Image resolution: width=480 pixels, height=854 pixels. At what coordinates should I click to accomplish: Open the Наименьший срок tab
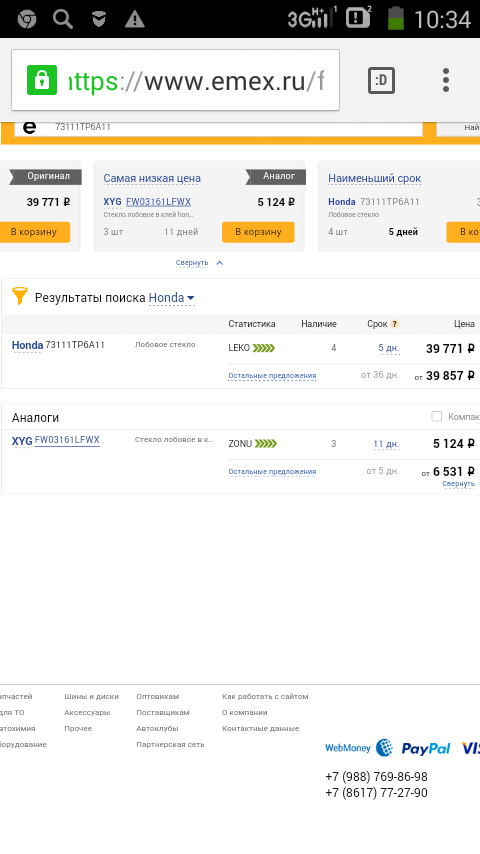374,178
